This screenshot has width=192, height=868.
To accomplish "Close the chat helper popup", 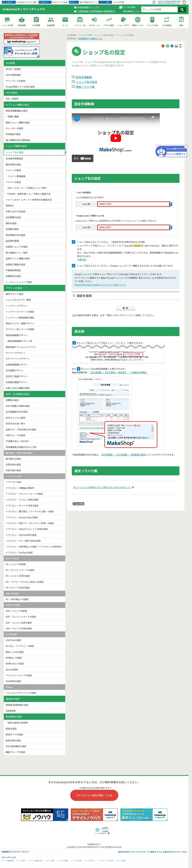I will 186,146.
